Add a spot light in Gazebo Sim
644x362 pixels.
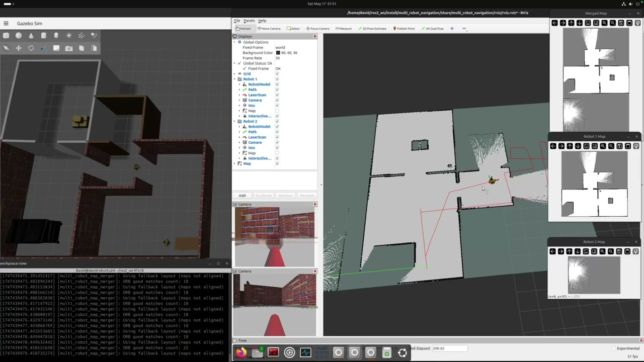(x=94, y=35)
